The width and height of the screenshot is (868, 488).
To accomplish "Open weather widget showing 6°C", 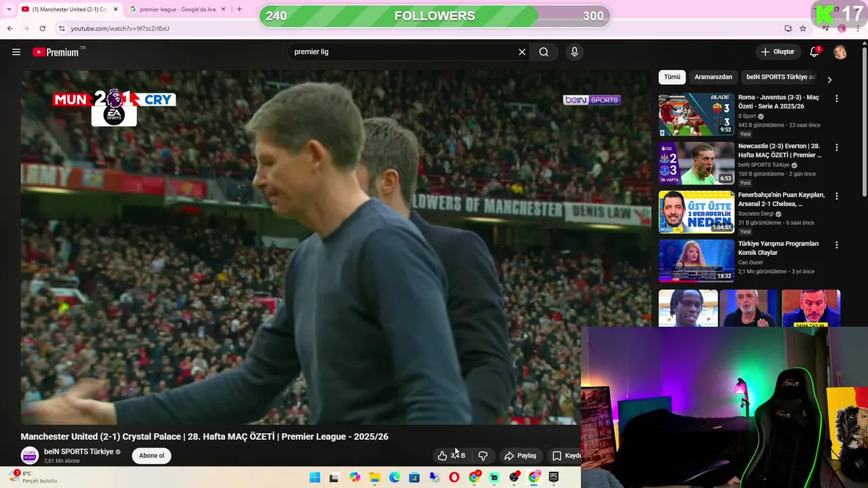I will pyautogui.click(x=33, y=477).
